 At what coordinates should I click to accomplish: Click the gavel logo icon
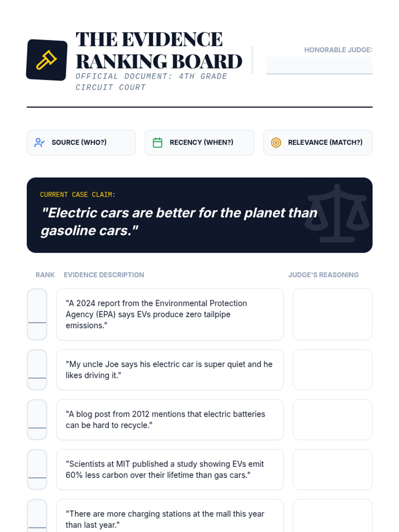[47, 60]
